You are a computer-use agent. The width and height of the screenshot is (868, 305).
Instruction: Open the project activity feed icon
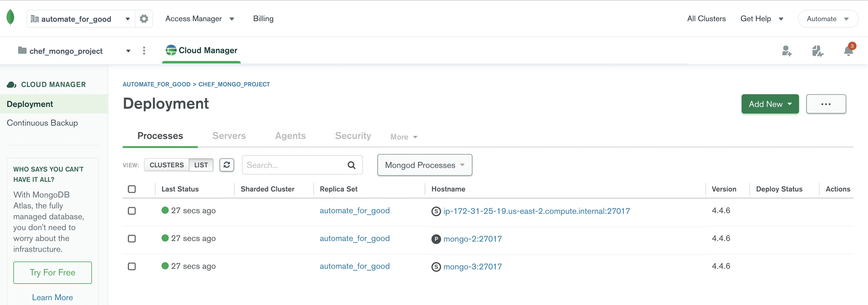817,51
